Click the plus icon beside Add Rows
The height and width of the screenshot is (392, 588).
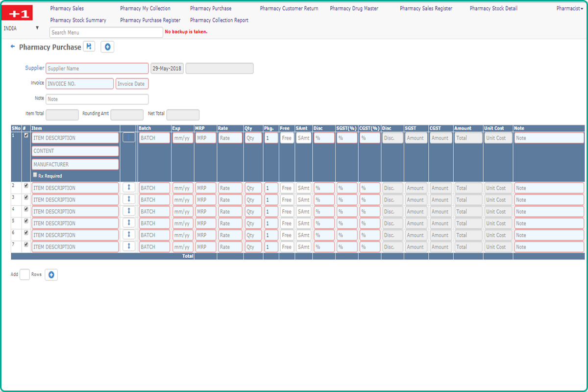(x=51, y=275)
